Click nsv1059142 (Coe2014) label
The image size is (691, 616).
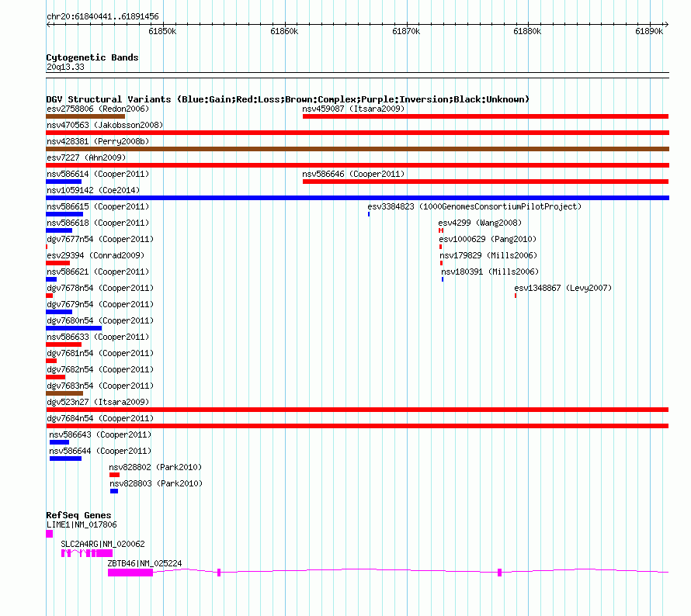click(93, 190)
